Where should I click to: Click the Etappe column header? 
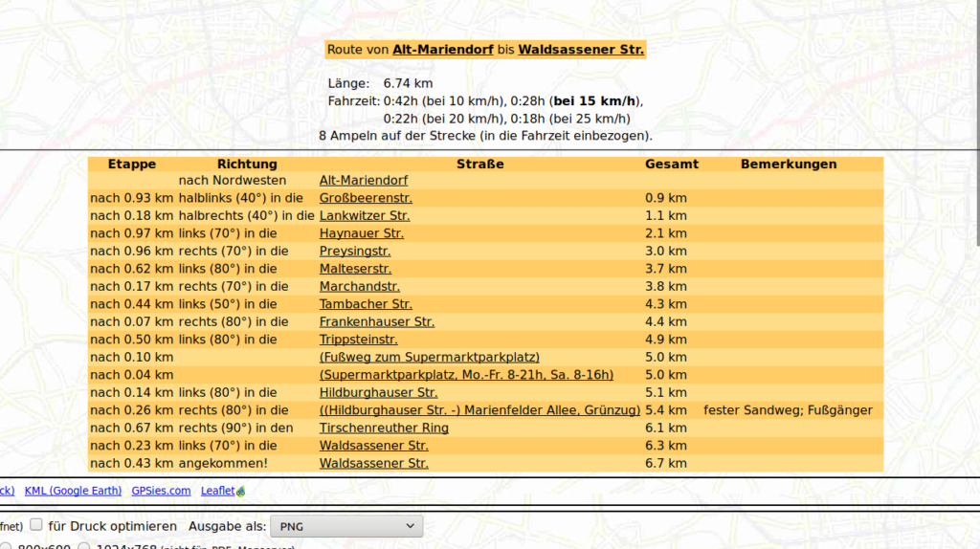(131, 165)
